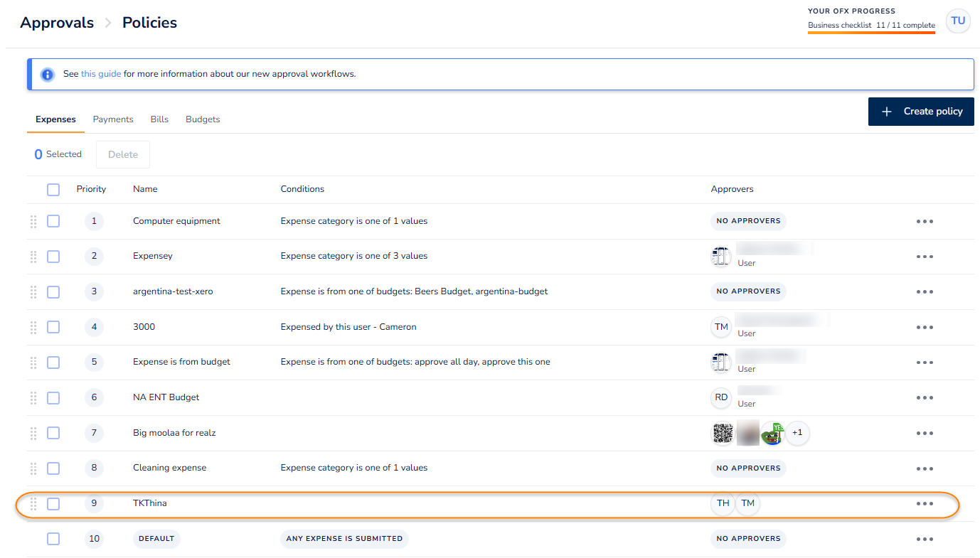Expand the +1 additional approvers badge
Image resolution: width=980 pixels, height=558 pixels.
tap(797, 433)
